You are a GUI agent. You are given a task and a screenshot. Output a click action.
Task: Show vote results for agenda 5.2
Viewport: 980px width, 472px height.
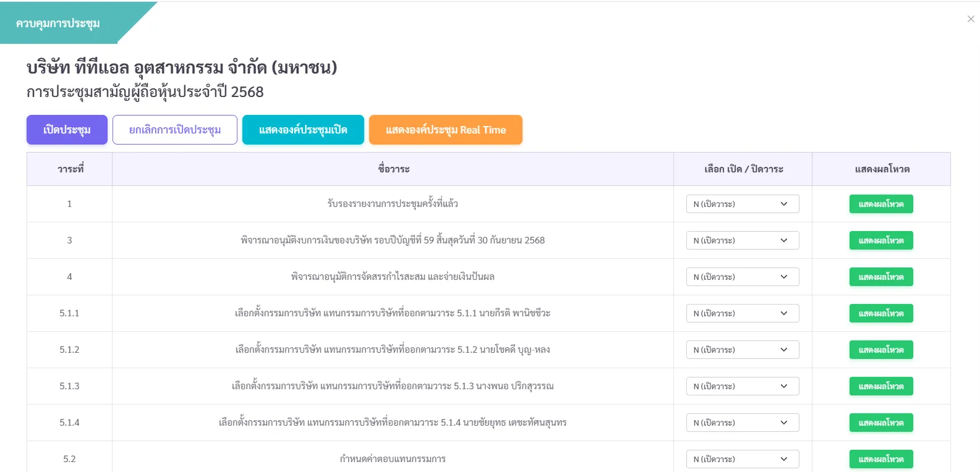tap(880, 459)
